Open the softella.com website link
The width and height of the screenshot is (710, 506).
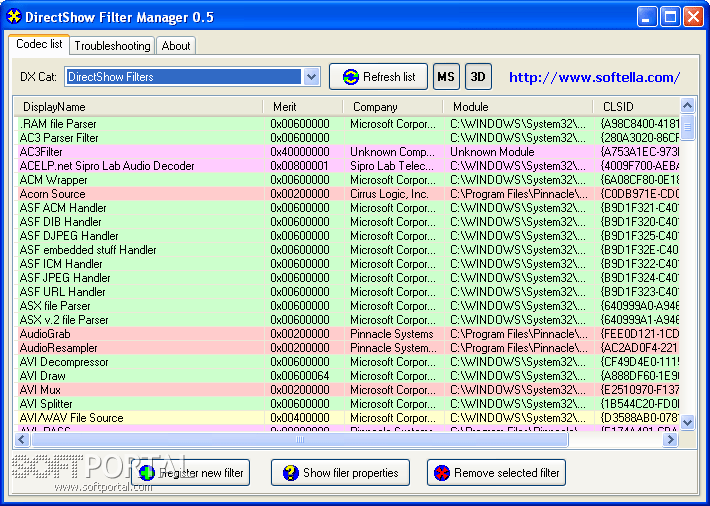pyautogui.click(x=594, y=77)
